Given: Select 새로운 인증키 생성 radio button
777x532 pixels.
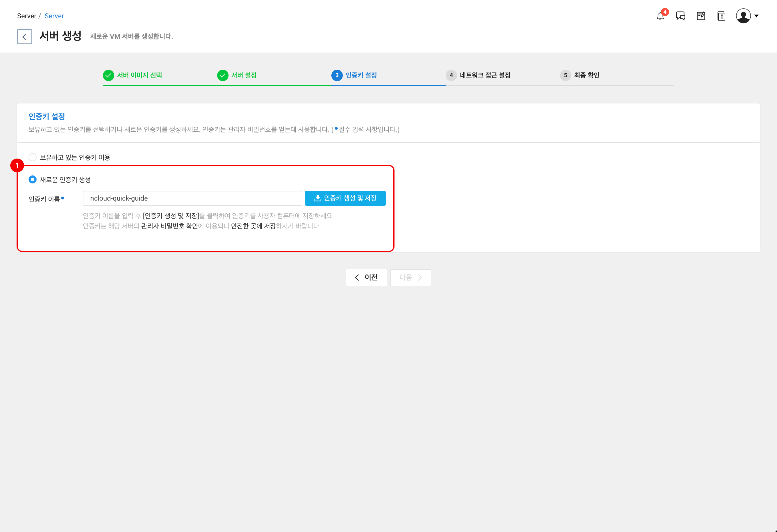Looking at the screenshot, I should click(33, 179).
